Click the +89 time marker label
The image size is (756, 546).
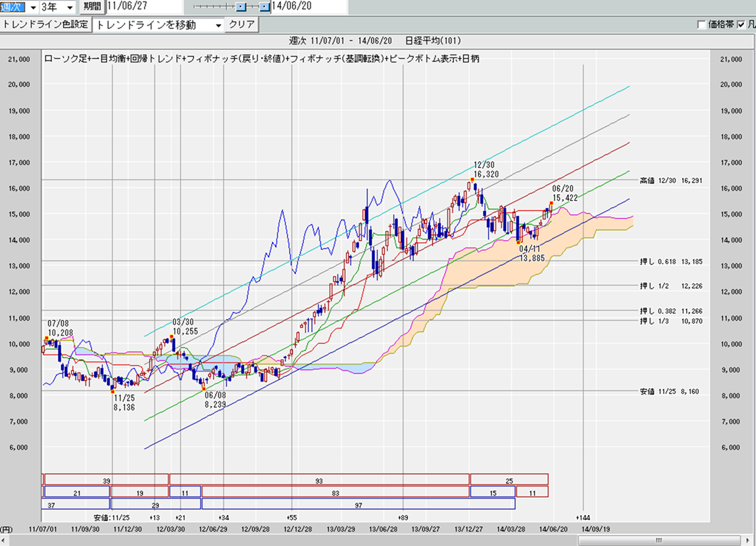403,518
